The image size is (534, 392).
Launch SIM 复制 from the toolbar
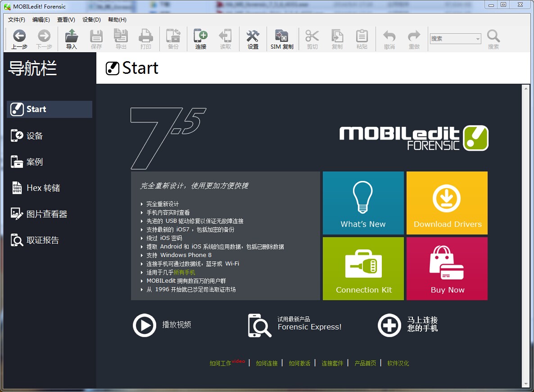click(282, 38)
